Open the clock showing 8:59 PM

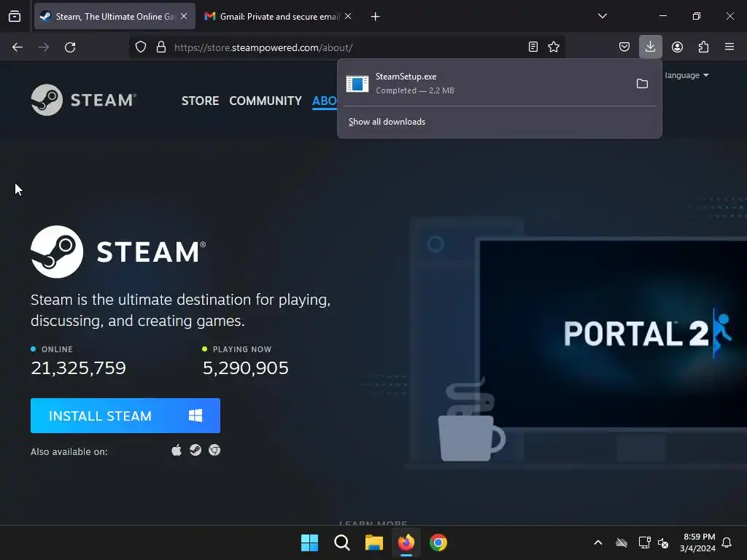697,542
